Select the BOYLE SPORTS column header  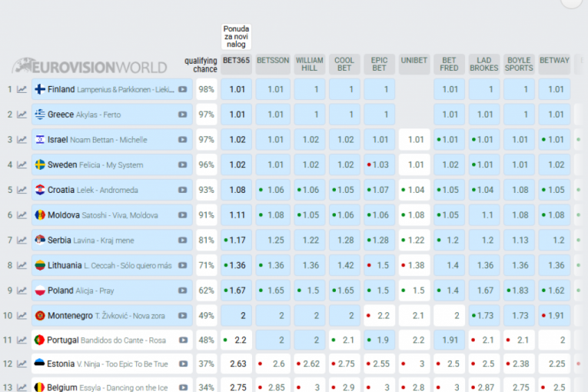point(519,64)
